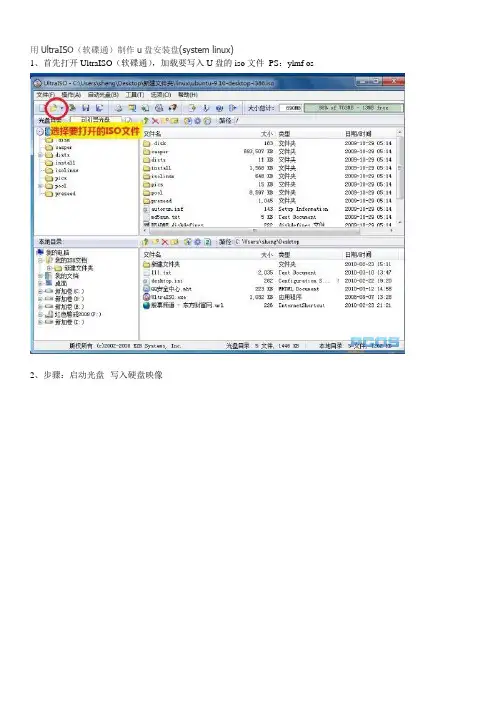Click the 大小总计 size value field

coord(291,108)
